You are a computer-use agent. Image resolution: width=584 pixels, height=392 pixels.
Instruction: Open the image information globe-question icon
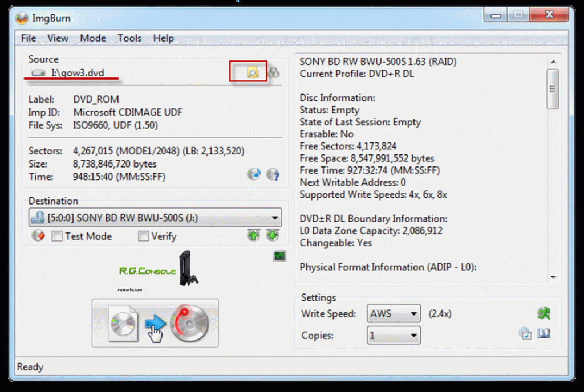click(273, 174)
